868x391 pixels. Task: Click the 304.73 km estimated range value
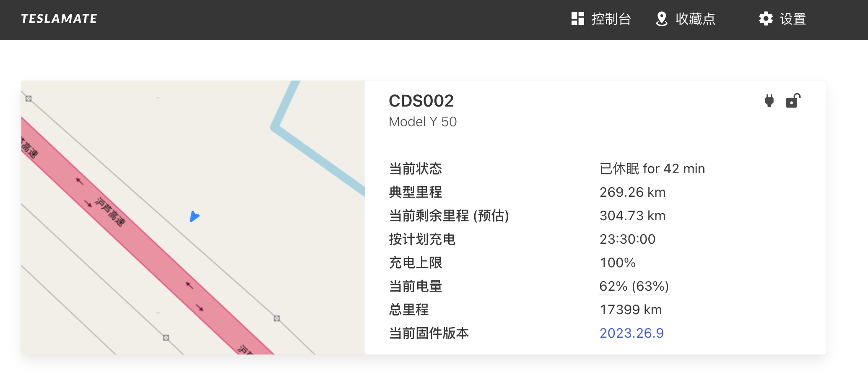pyautogui.click(x=633, y=216)
